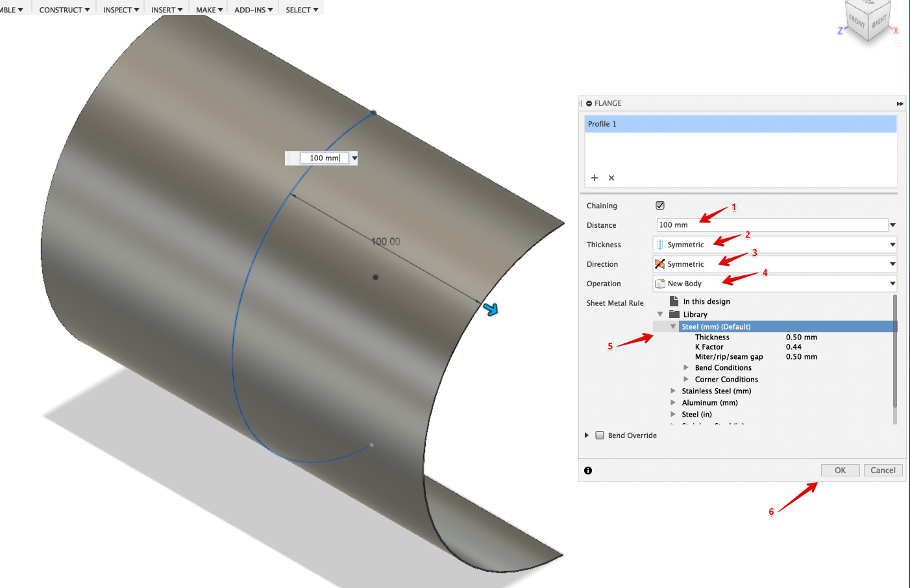Expand Corner Conditions
The height and width of the screenshot is (588, 910).
(686, 379)
